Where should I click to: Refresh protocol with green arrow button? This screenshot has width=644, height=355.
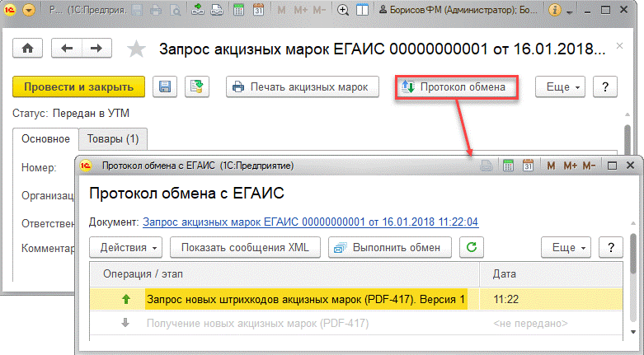pyautogui.click(x=472, y=247)
